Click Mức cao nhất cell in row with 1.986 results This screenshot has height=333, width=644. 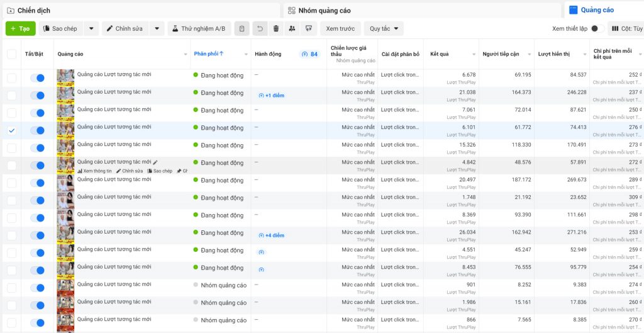point(358,302)
